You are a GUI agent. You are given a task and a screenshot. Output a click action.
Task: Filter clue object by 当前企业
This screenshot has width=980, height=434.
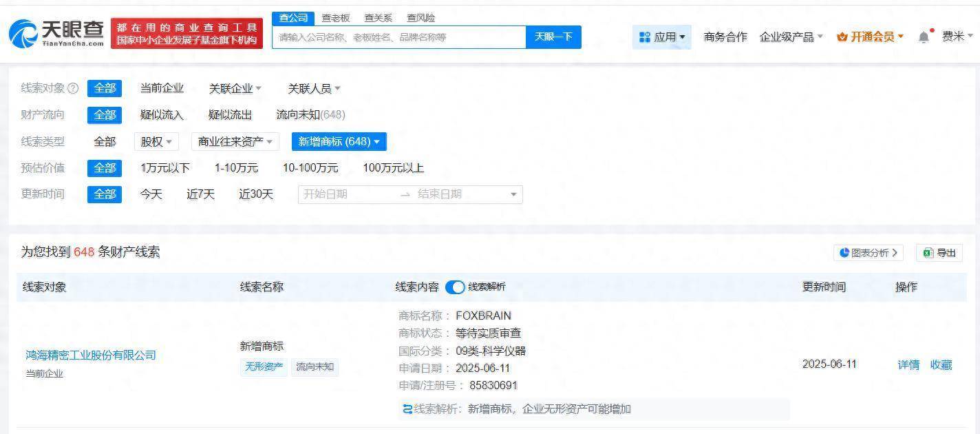point(162,88)
